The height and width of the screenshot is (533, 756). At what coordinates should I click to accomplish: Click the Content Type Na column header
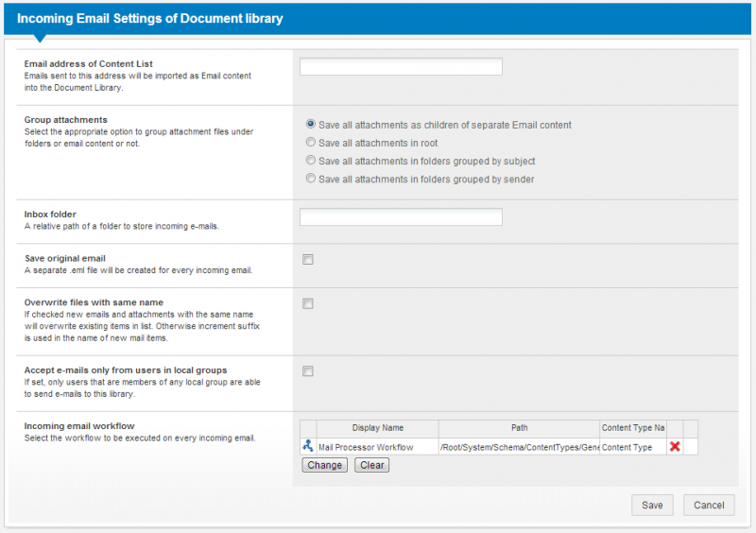coord(633,428)
